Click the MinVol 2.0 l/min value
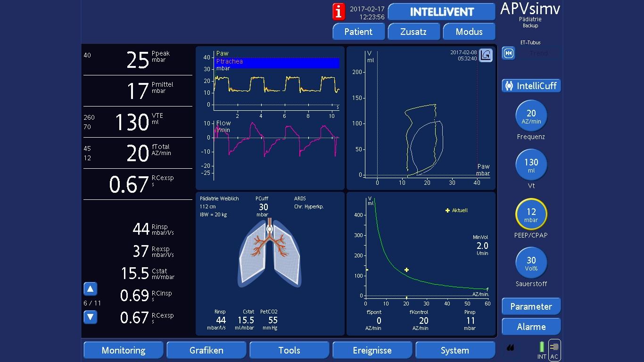The height and width of the screenshot is (362, 644). tap(481, 245)
